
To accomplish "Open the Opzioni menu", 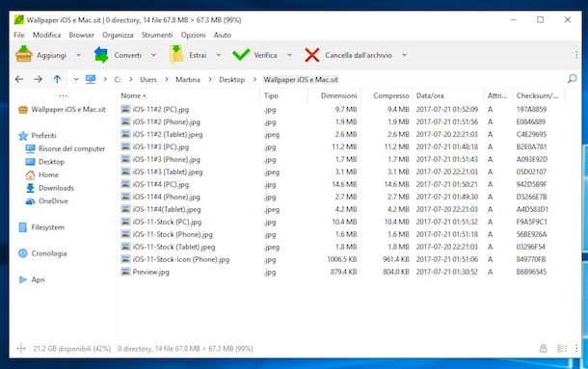I will [x=193, y=36].
